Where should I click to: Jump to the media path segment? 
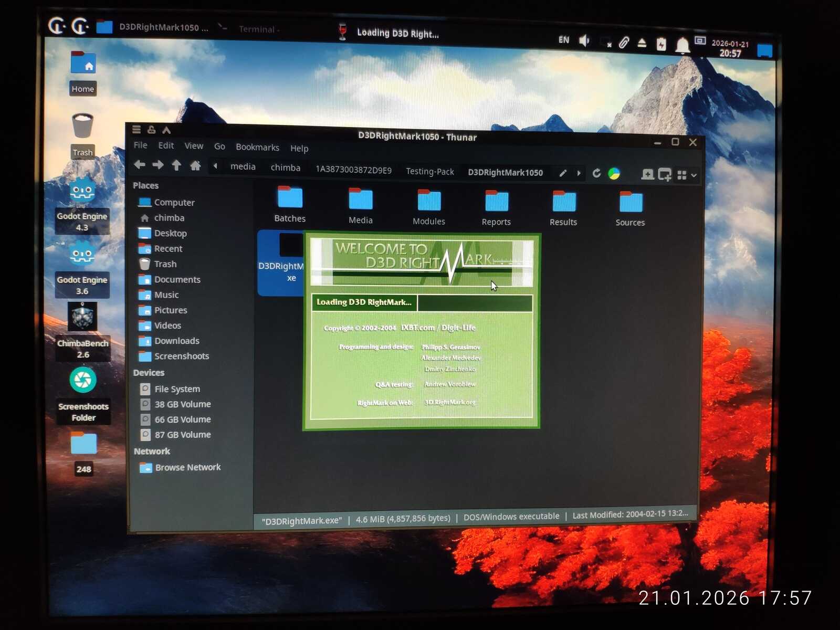(x=243, y=167)
